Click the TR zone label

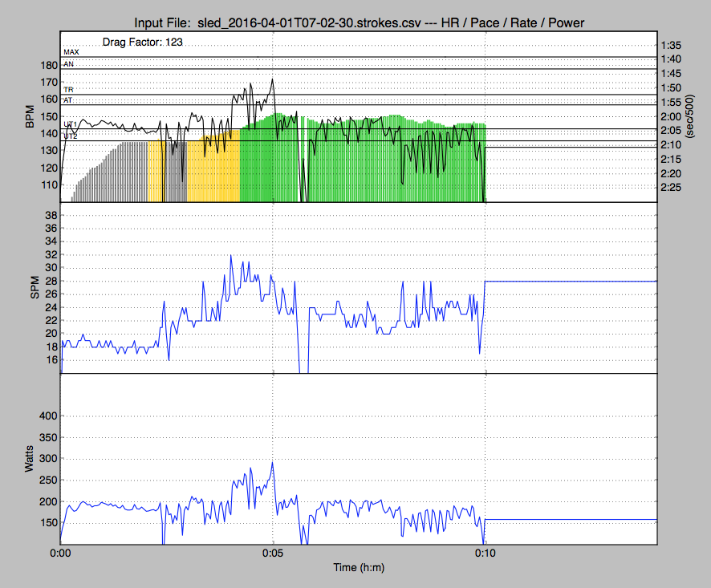68,91
